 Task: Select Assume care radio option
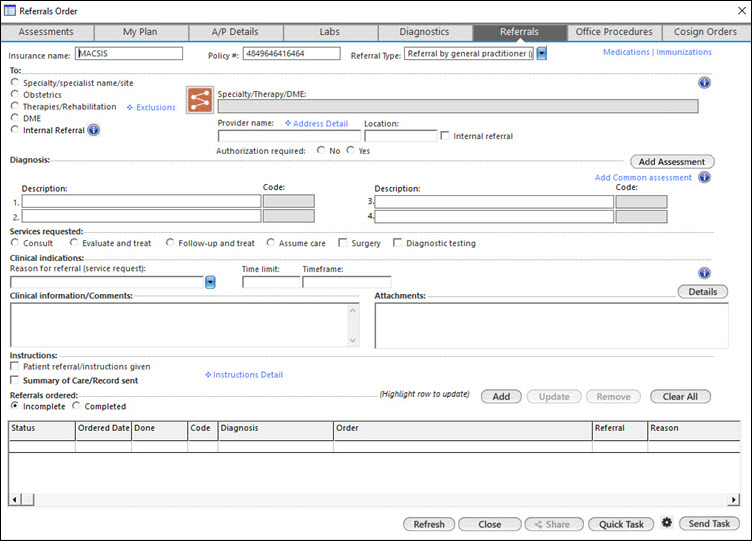270,243
